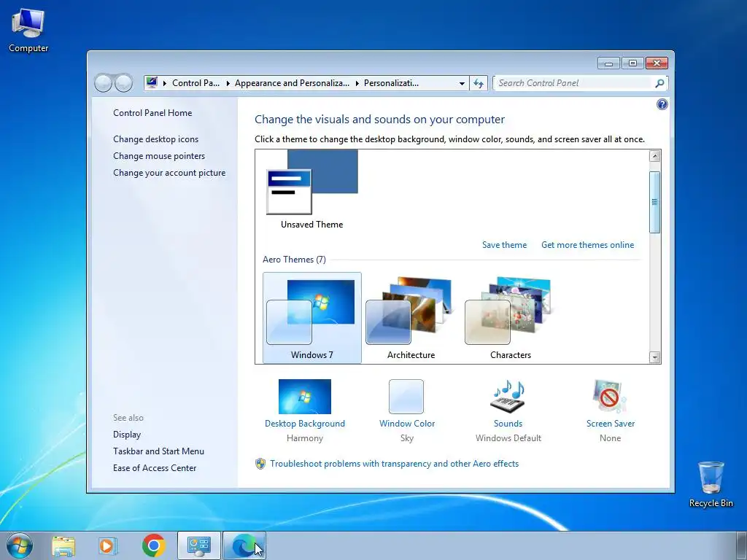
Task: Click the Sounds text link
Action: tap(508, 424)
